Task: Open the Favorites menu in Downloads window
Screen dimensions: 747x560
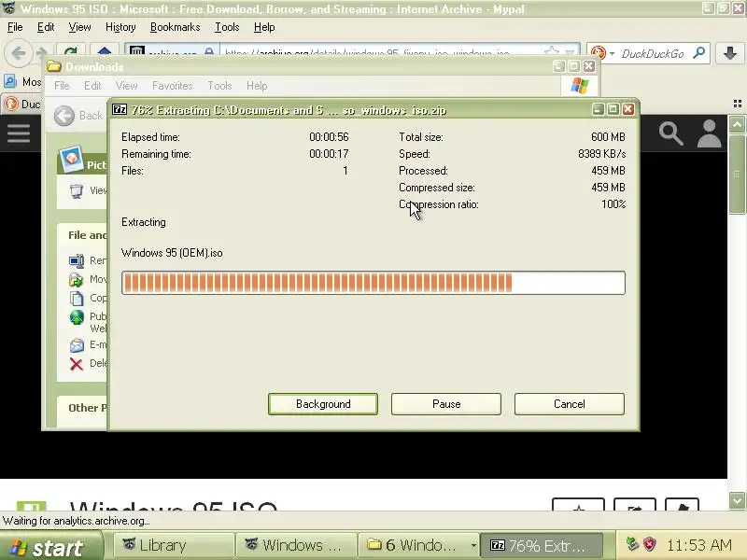Action: click(172, 86)
